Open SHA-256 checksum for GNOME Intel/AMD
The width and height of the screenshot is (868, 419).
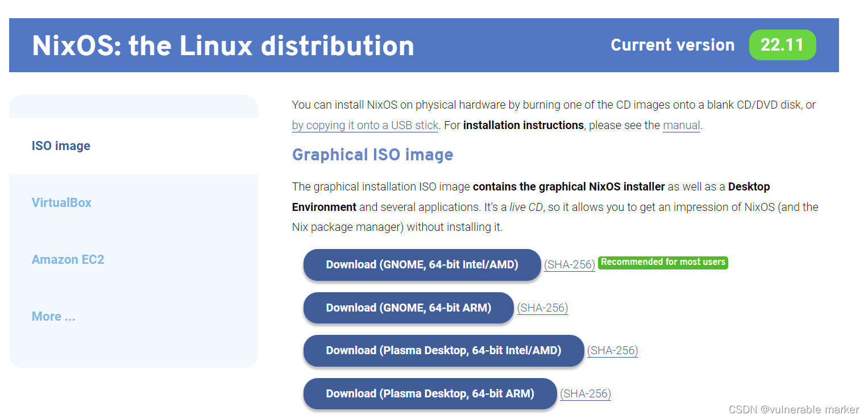click(x=569, y=264)
